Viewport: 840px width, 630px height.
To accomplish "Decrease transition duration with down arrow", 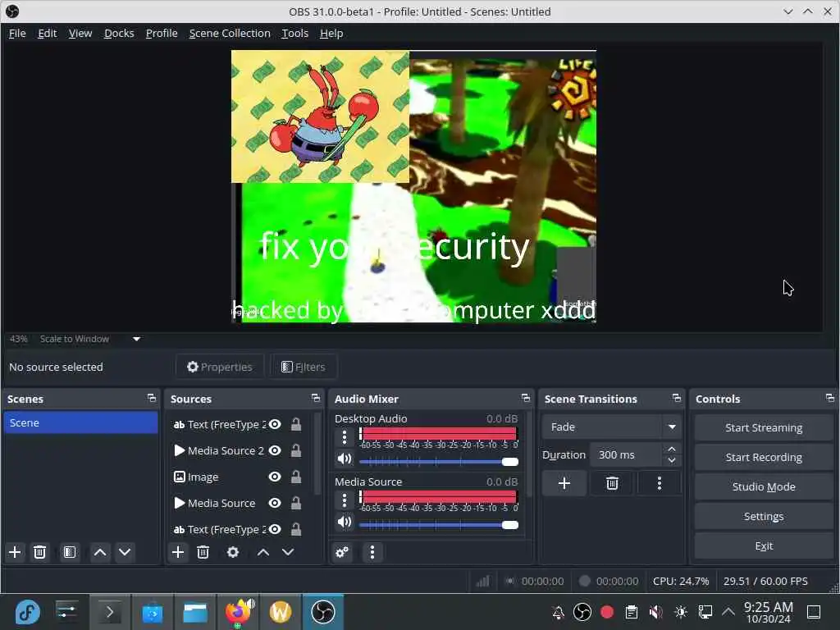I will 672,461.
